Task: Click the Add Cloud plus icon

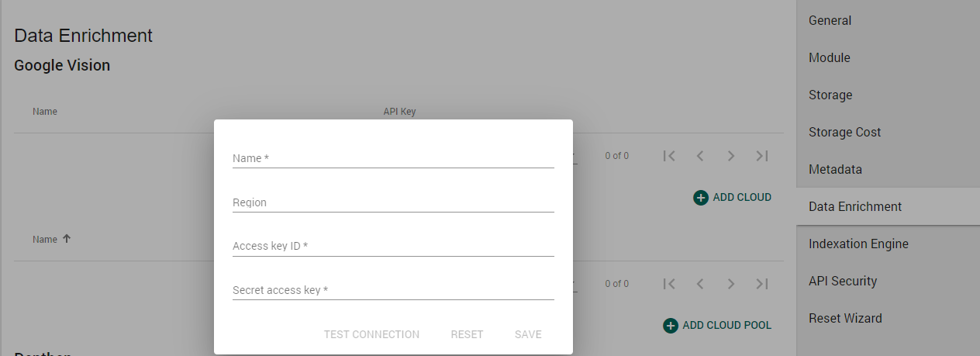Action: coord(701,198)
